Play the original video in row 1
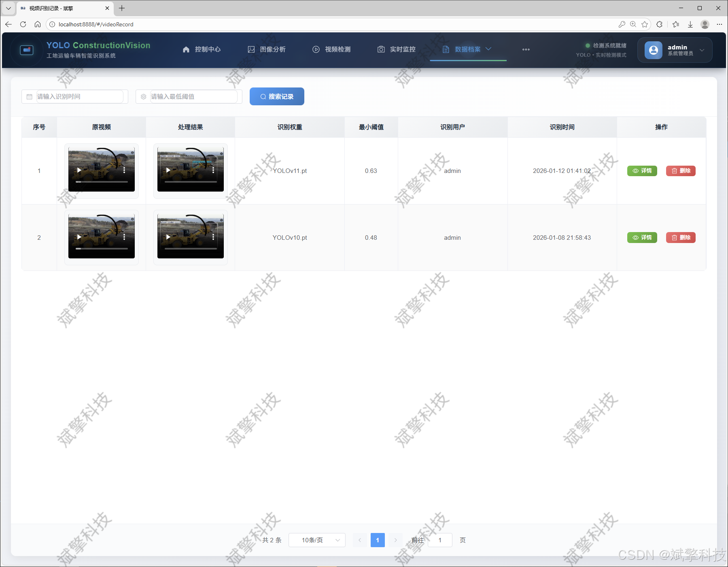 79,170
